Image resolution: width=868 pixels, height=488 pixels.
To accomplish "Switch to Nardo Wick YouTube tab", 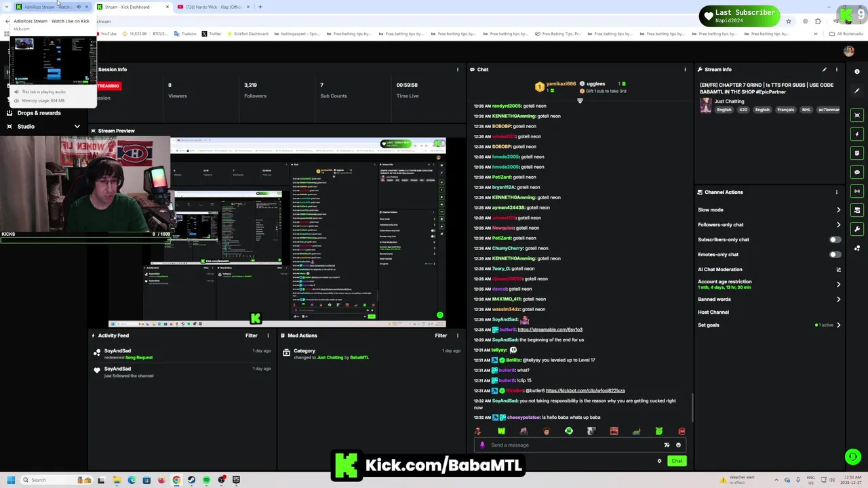I will coord(213,7).
